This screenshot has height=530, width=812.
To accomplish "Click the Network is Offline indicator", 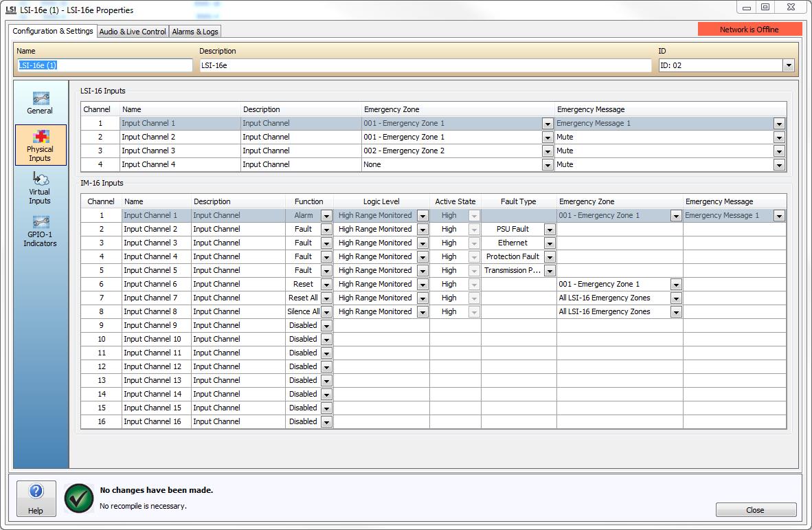I will (x=749, y=30).
